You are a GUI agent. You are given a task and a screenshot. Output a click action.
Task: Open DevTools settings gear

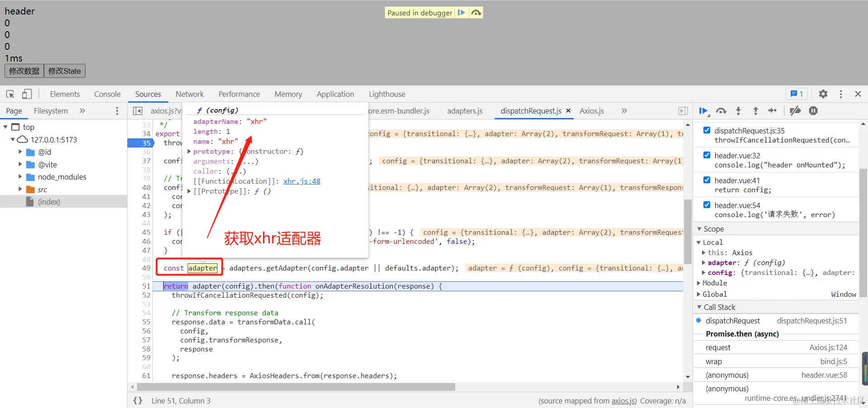(x=823, y=94)
